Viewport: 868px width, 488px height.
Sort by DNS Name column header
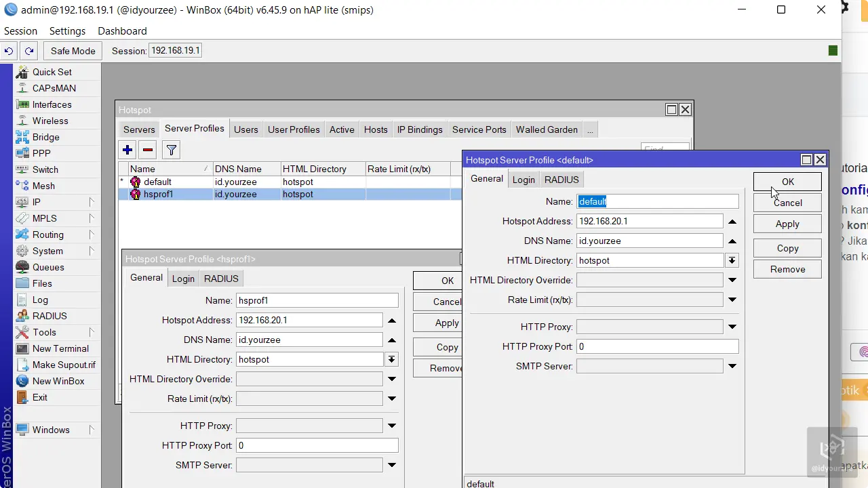point(247,169)
